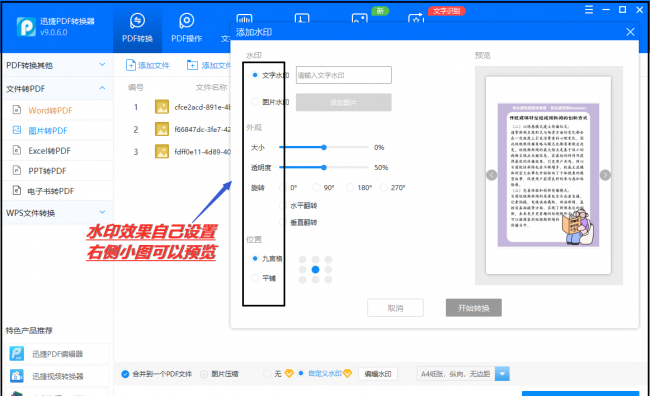Image resolution: width=650 pixels, height=396 pixels.
Task: Click the 添加文件 toolbar button
Action: [148, 65]
